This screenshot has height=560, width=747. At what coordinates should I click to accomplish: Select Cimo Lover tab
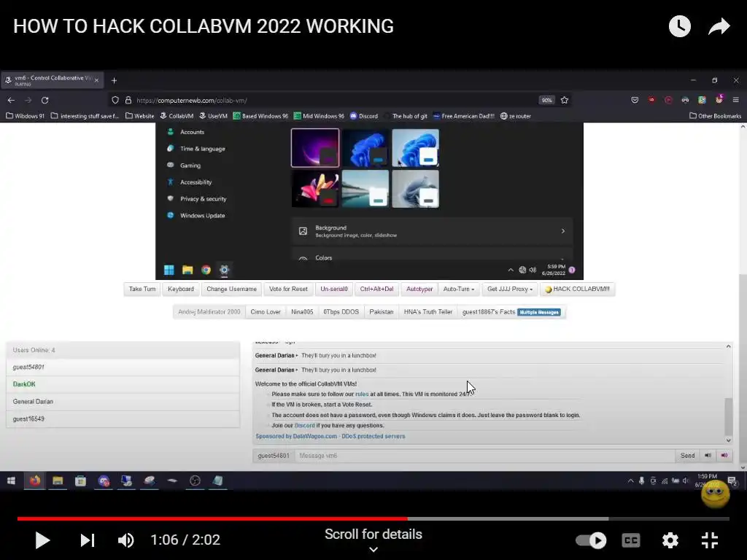coord(266,312)
